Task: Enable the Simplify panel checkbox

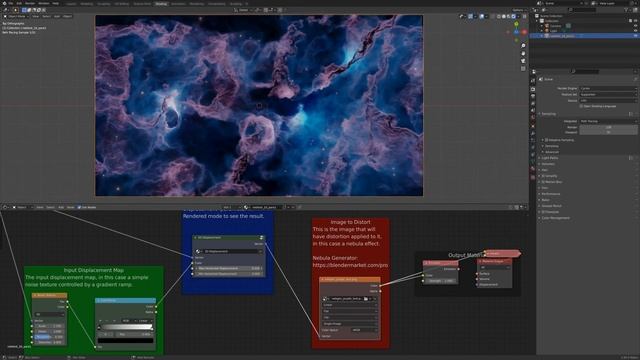Action: [543, 176]
